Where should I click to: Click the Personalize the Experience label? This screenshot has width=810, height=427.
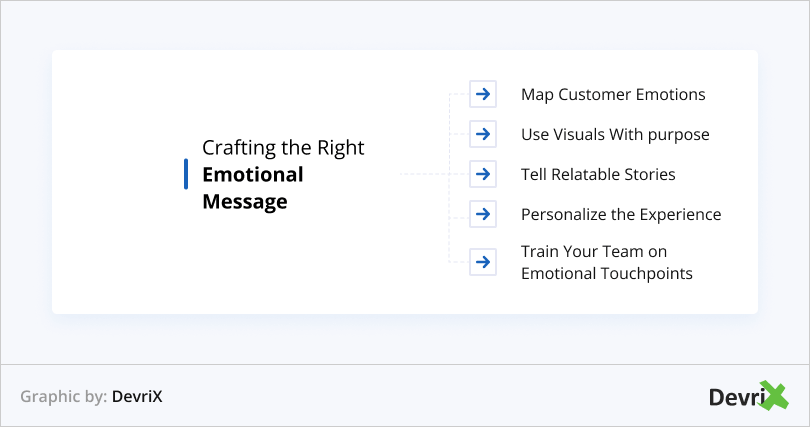621,215
